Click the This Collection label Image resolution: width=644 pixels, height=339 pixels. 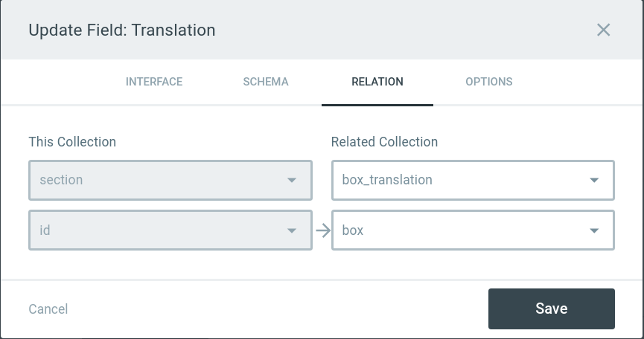click(x=72, y=142)
